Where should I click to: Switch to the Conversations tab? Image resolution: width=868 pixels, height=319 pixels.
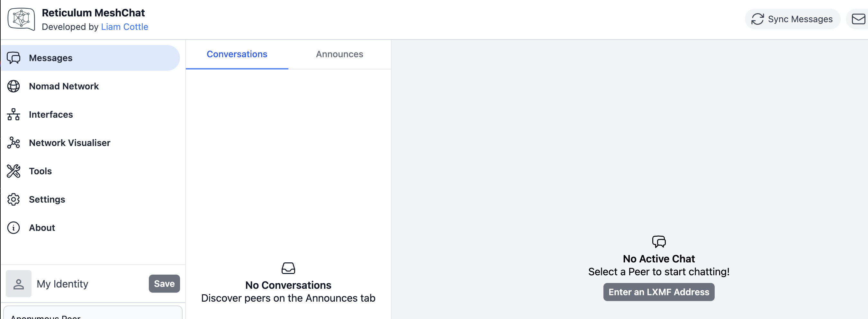point(237,54)
